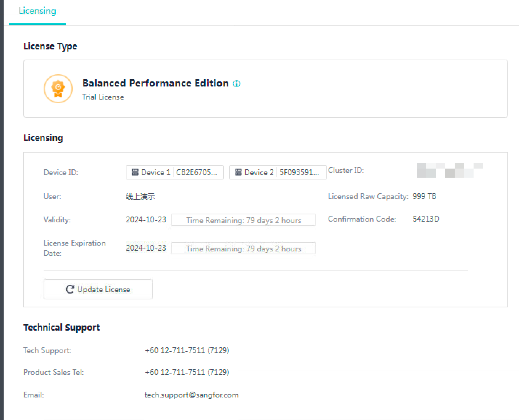
Task: Click the Trial License text
Action: tap(103, 97)
